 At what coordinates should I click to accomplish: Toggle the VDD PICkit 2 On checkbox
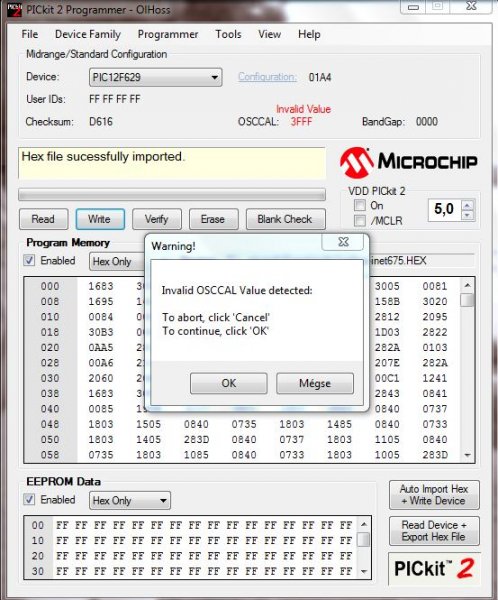[359, 205]
